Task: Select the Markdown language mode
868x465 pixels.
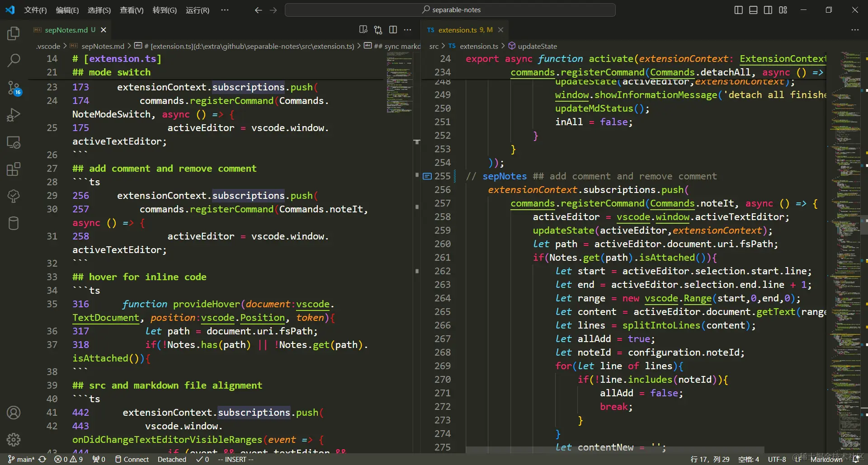Action: [x=826, y=459]
